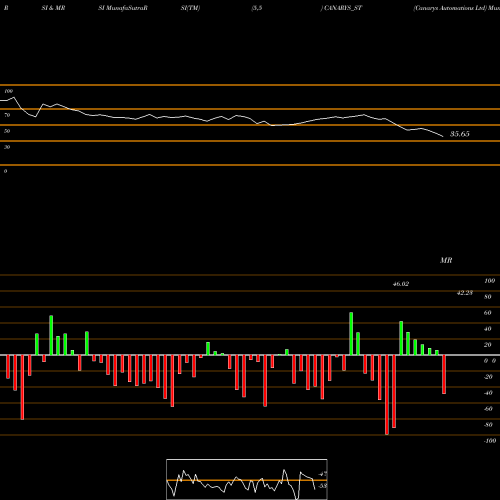Click the -80 label on MR axis
Viewport: 500px width, 500px height.
pyautogui.click(x=488, y=425)
